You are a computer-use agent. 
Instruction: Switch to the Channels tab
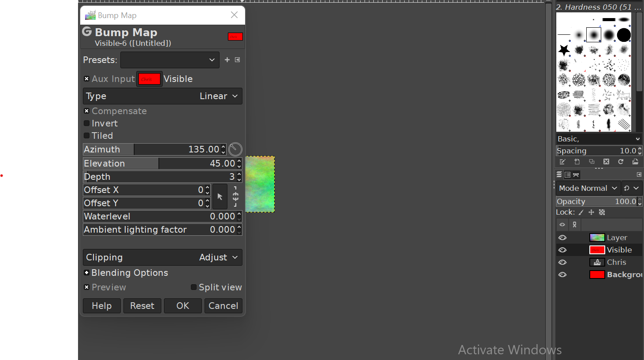[x=568, y=175]
